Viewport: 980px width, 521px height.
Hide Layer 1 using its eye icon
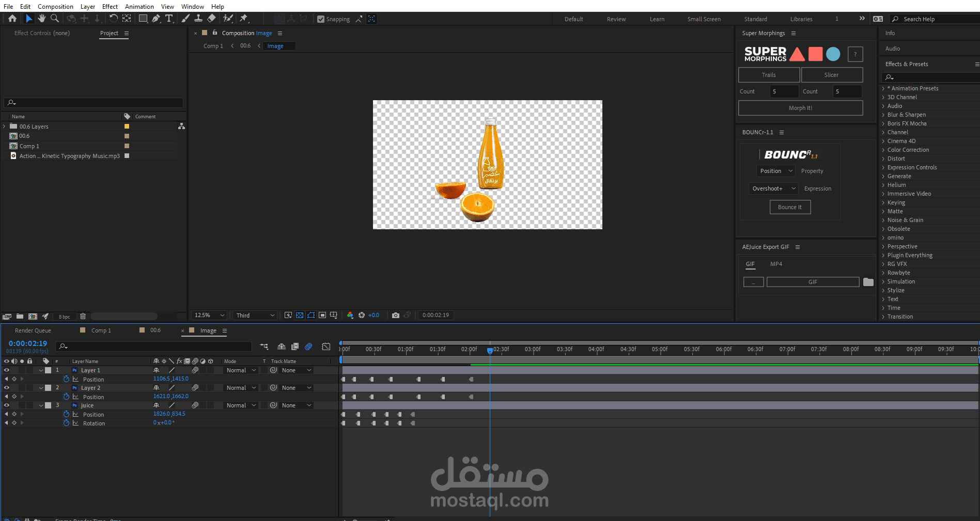tap(7, 370)
